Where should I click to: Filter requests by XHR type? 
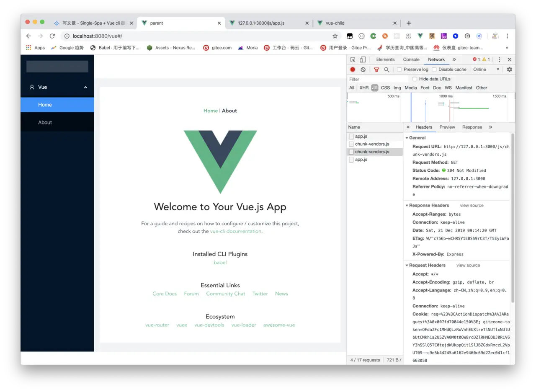[x=364, y=88]
